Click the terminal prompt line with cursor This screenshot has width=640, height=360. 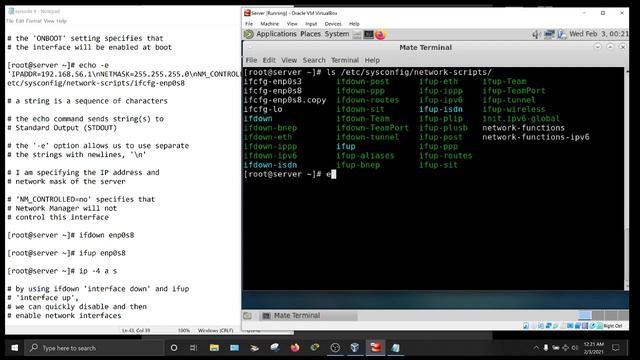[290, 174]
